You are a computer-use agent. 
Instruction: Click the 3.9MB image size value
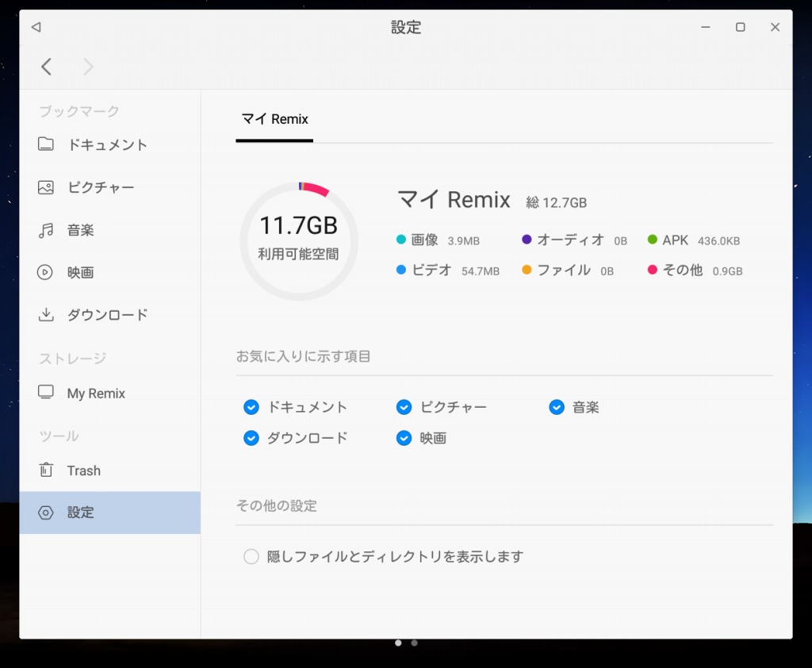click(463, 241)
